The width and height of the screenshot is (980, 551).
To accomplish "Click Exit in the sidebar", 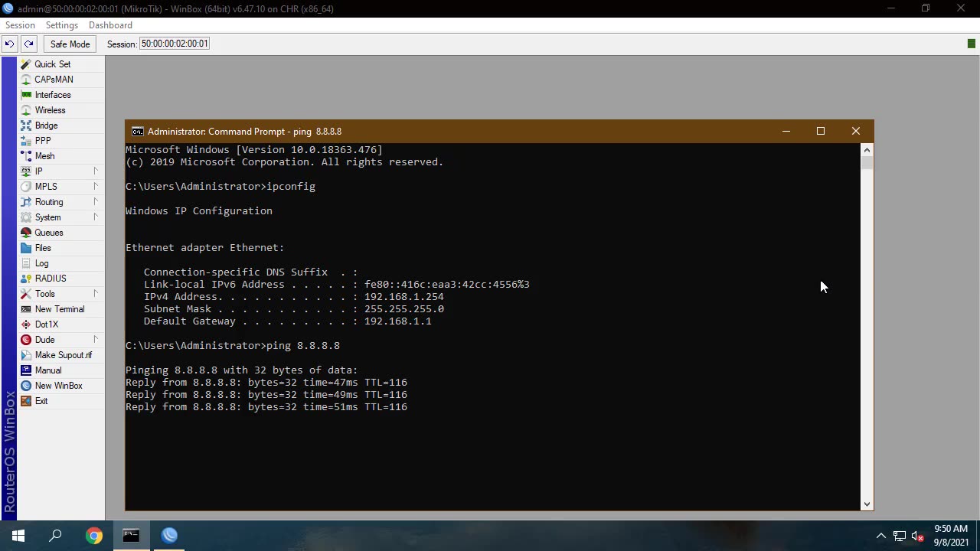I will 41,401.
